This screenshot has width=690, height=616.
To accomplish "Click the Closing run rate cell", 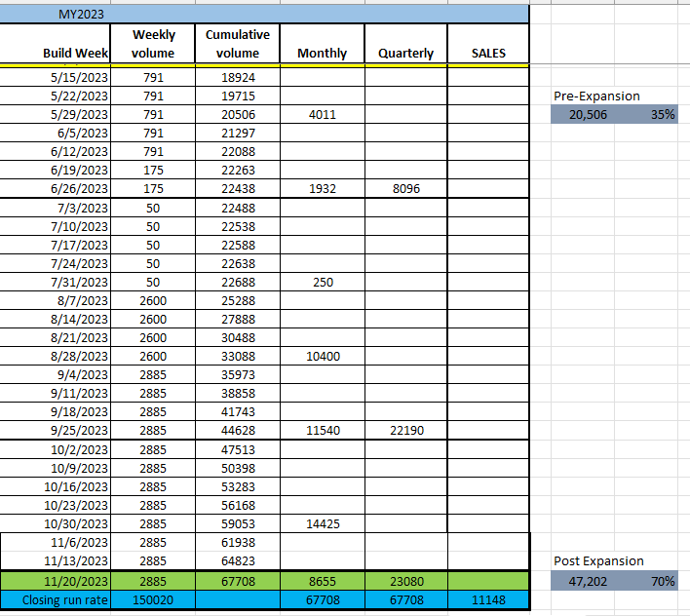I will (63, 599).
